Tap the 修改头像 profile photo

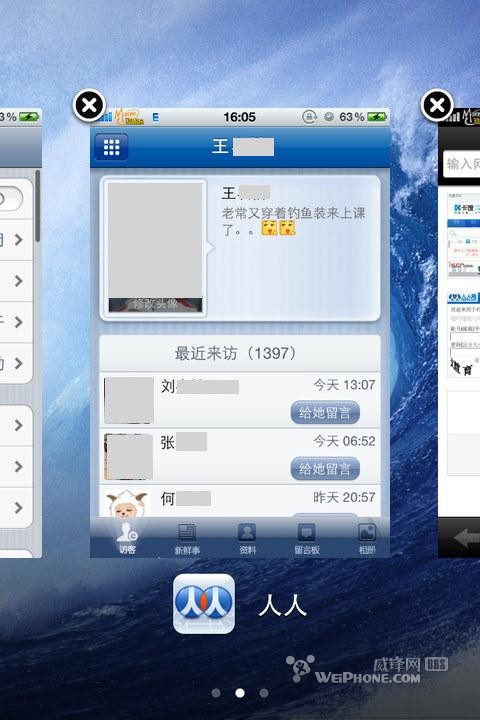click(x=155, y=247)
